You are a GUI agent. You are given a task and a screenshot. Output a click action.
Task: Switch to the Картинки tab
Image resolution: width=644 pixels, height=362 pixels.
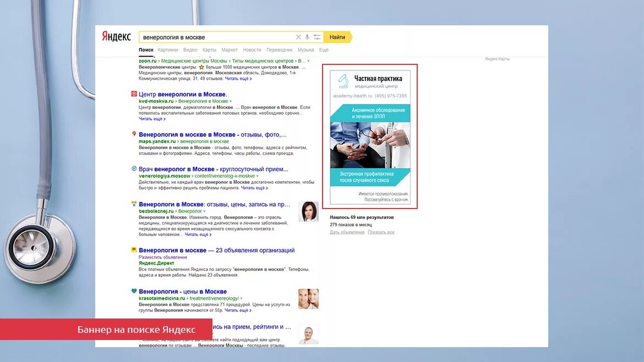click(167, 50)
